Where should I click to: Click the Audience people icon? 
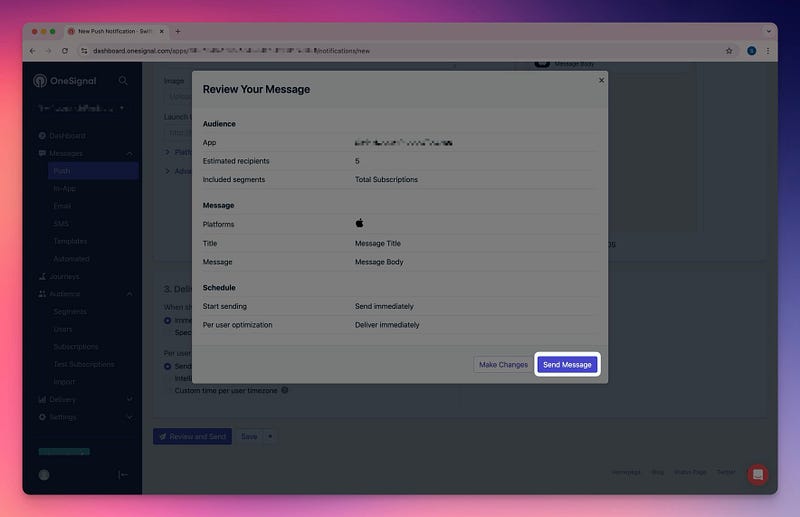click(x=42, y=294)
